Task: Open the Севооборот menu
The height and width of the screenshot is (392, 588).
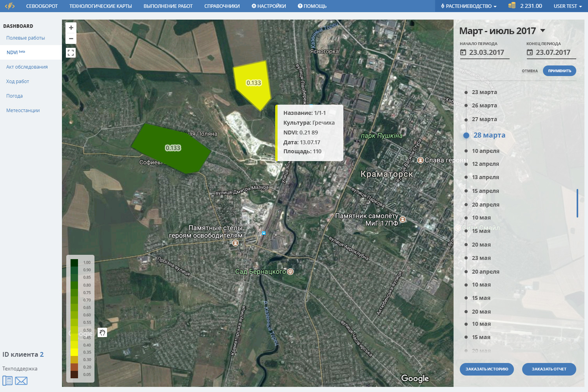Action: pyautogui.click(x=42, y=6)
